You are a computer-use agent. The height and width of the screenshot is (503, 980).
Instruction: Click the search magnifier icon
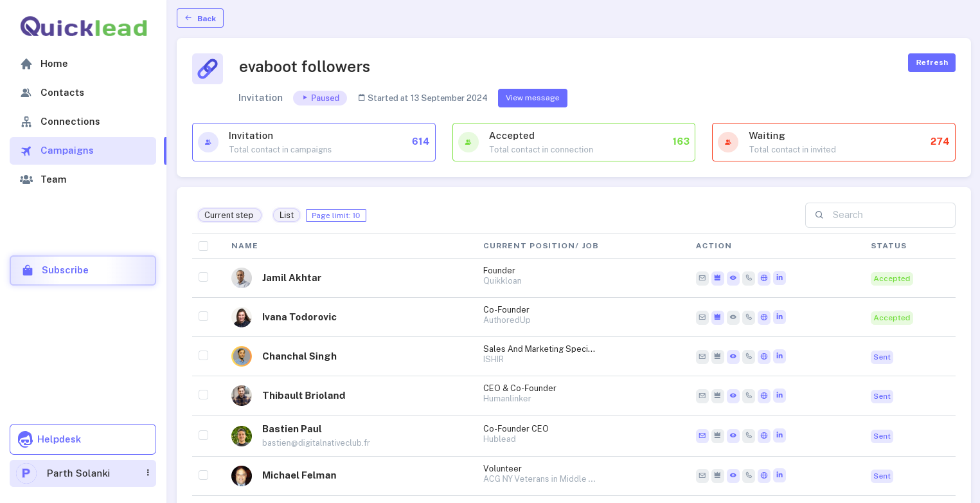(819, 215)
